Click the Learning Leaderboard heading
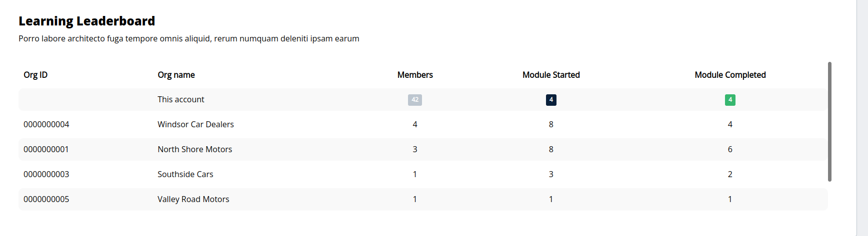 pyautogui.click(x=87, y=21)
